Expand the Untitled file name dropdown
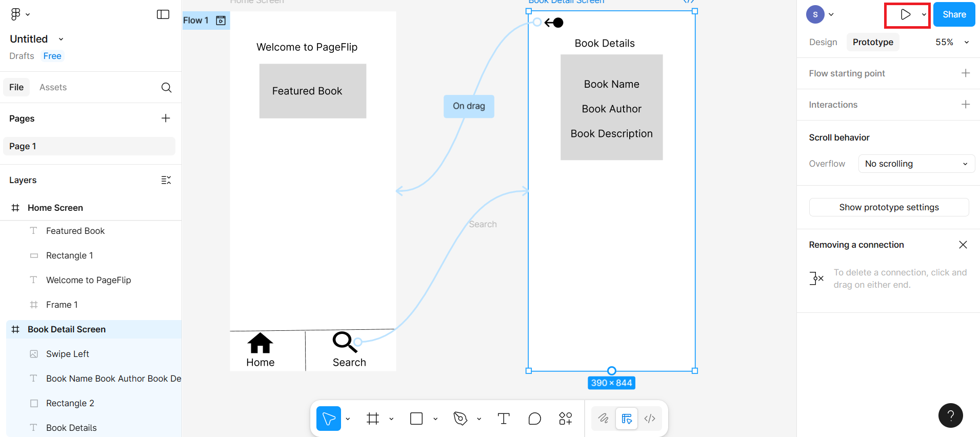 click(x=61, y=39)
